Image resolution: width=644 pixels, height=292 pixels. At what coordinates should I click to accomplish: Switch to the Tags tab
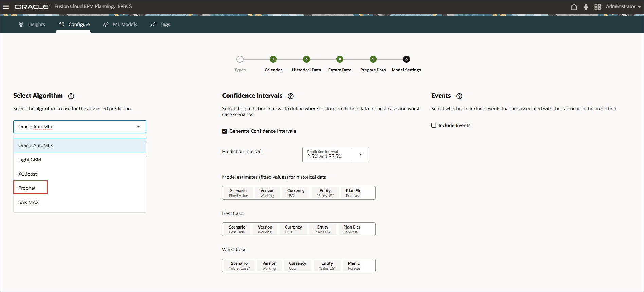tap(160, 24)
